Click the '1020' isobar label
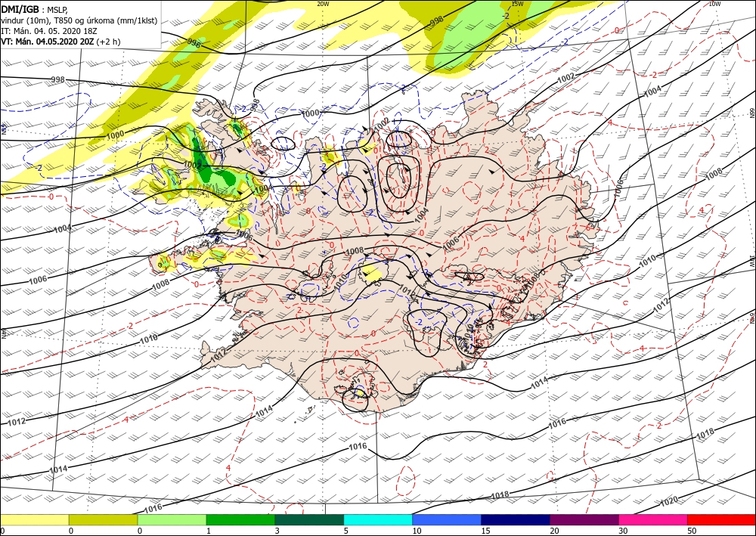This screenshot has height=536, width=756. (x=669, y=501)
